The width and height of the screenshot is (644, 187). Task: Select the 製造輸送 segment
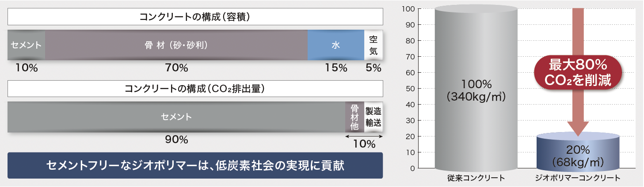(x=373, y=117)
